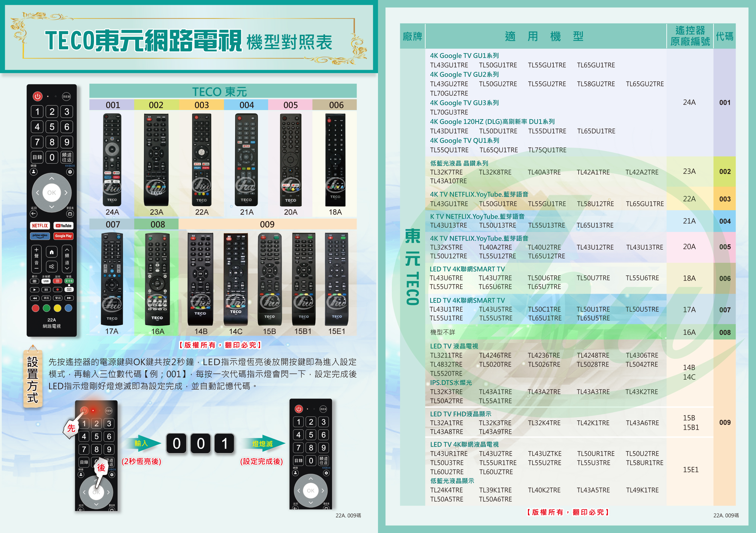Select the 23A remote photo under code 002
The width and height of the screenshot is (756, 533).
tap(156, 160)
